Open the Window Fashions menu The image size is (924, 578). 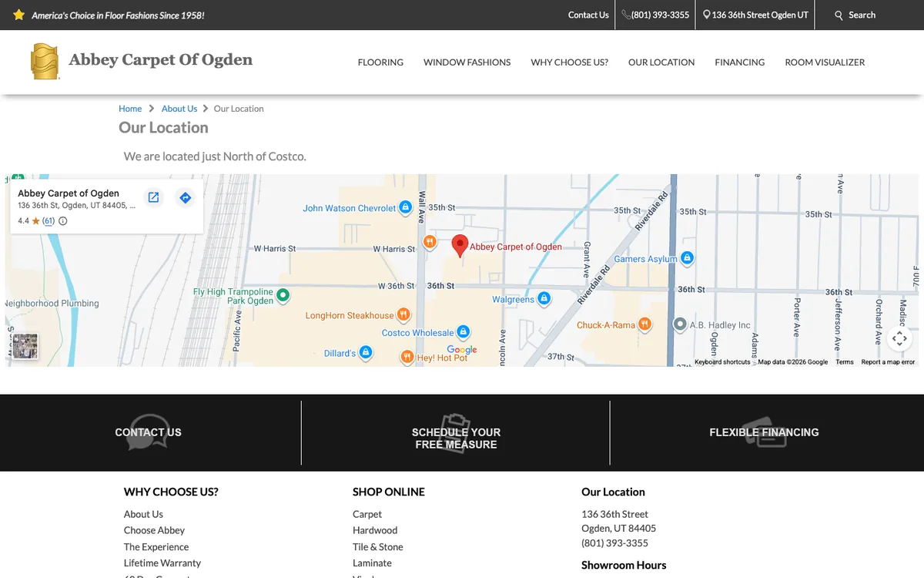[x=467, y=62]
